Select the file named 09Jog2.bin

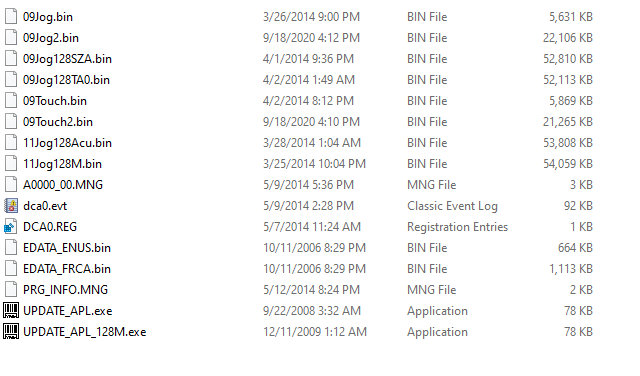click(51, 38)
